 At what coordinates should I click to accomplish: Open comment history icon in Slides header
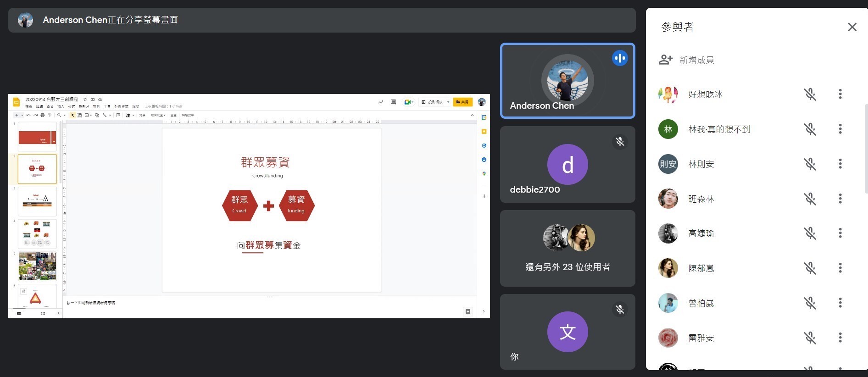pyautogui.click(x=393, y=102)
